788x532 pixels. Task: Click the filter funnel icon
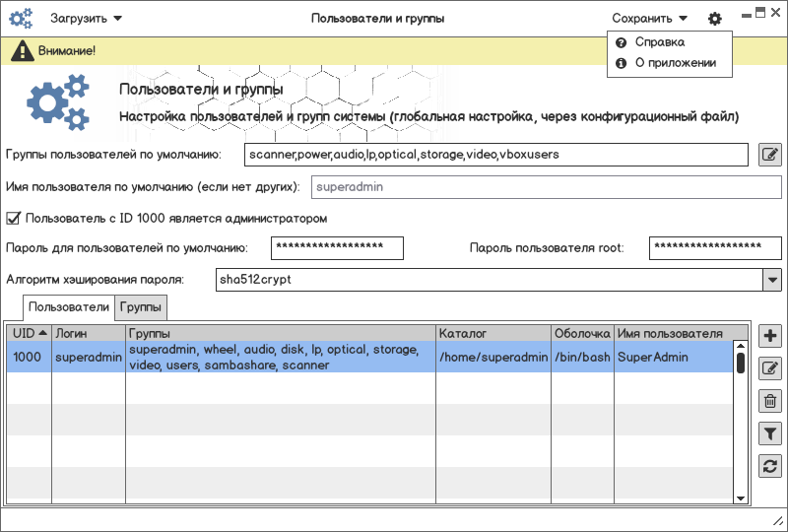pyautogui.click(x=770, y=432)
